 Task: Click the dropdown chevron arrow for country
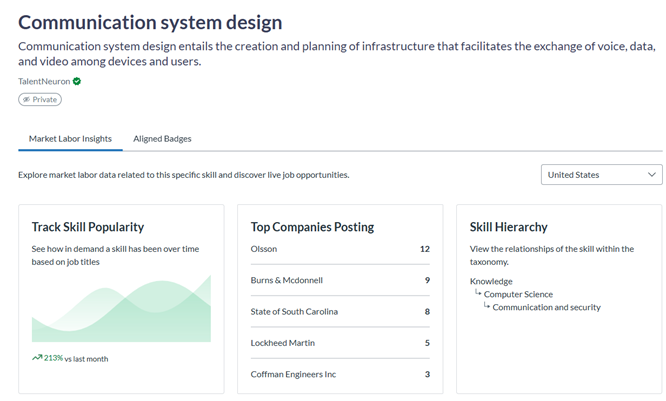pos(651,175)
